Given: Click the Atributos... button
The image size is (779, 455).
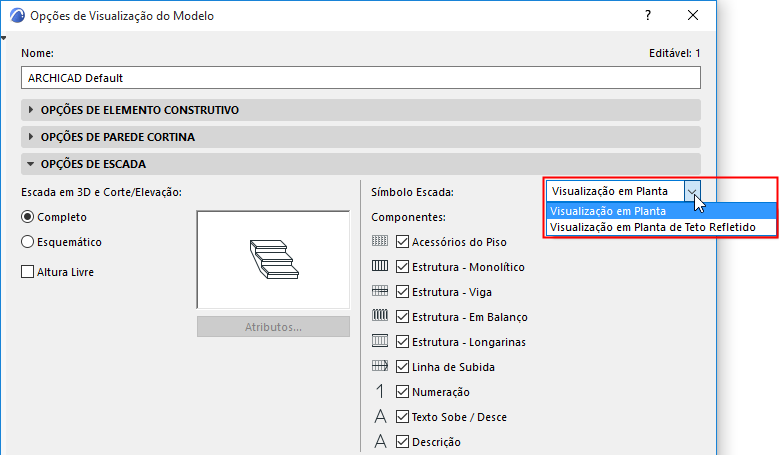Looking at the screenshot, I should coord(273,327).
